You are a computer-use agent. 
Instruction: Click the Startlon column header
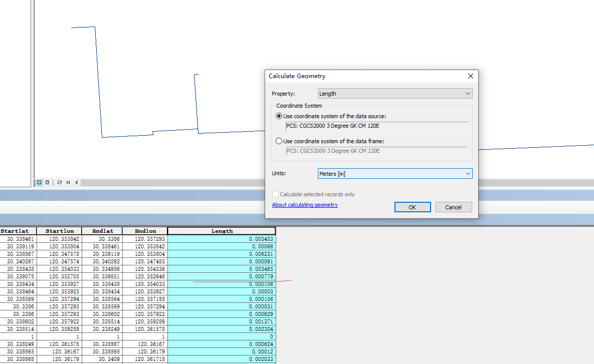(60, 231)
